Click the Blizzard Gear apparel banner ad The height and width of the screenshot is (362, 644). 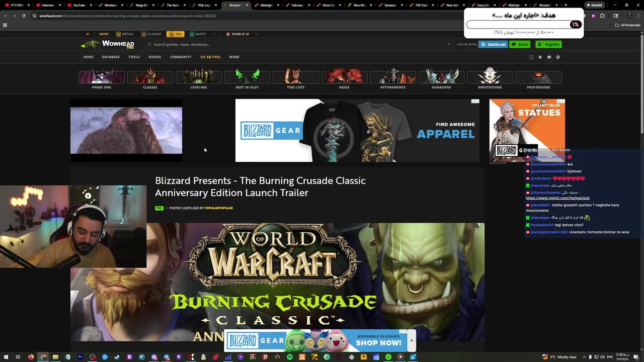(357, 130)
